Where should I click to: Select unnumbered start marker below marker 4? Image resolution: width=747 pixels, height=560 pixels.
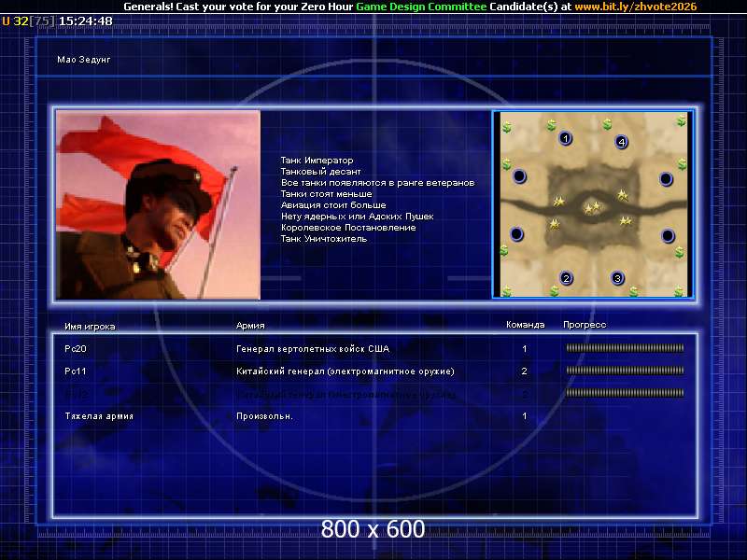click(666, 179)
